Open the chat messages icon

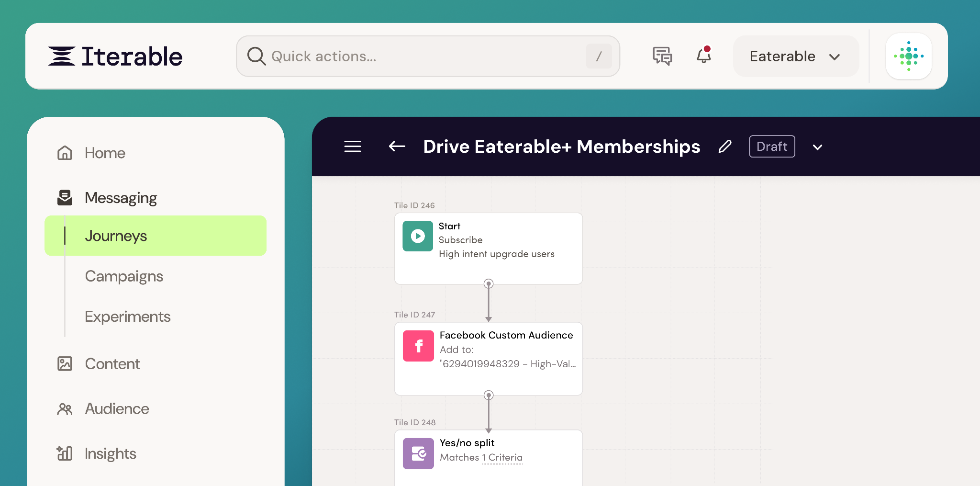click(x=662, y=56)
